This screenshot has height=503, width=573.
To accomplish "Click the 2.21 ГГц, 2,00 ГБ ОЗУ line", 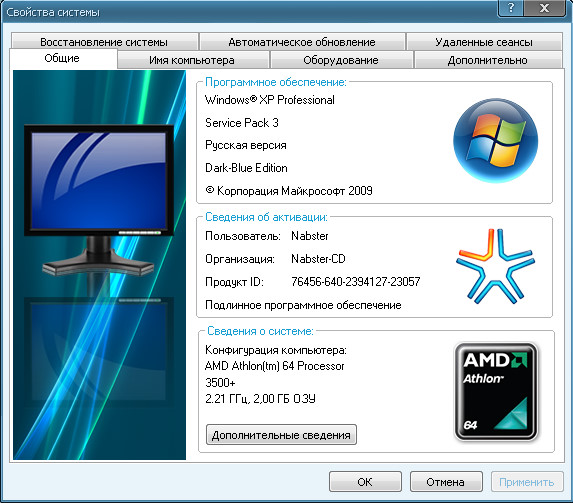I will coord(260,398).
